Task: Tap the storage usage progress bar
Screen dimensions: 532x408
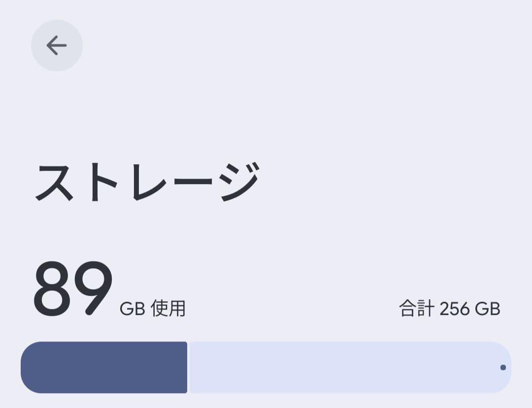Action: tap(266, 367)
